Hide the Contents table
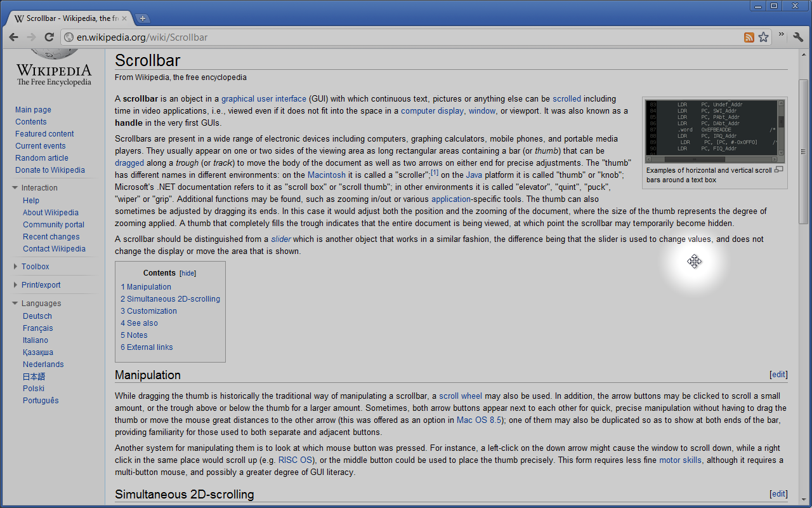The width and height of the screenshot is (812, 508). pyautogui.click(x=188, y=273)
